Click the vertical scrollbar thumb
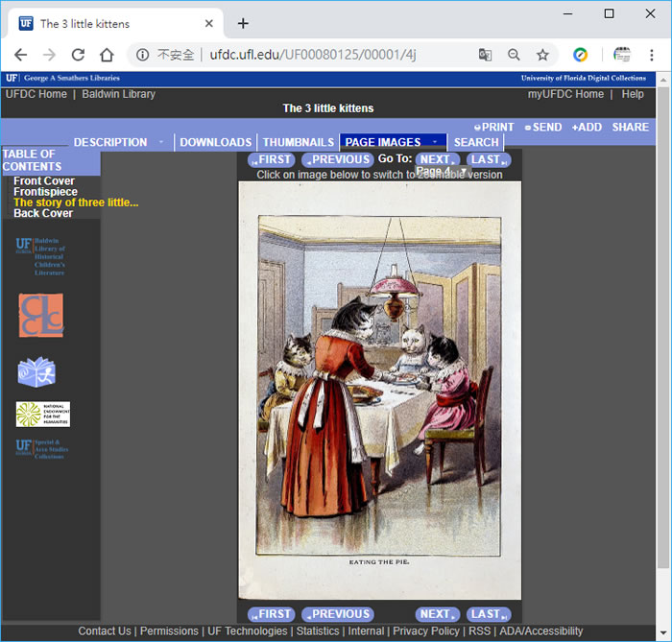672x642 pixels. point(663,328)
